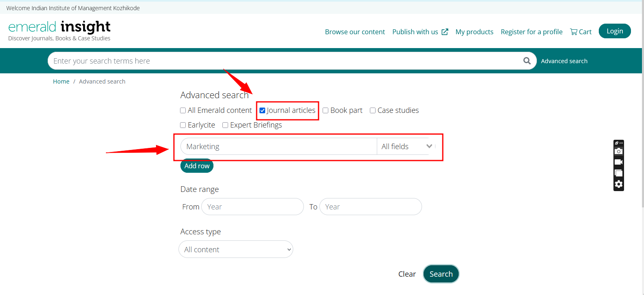Click the video recording icon

pos(618,162)
